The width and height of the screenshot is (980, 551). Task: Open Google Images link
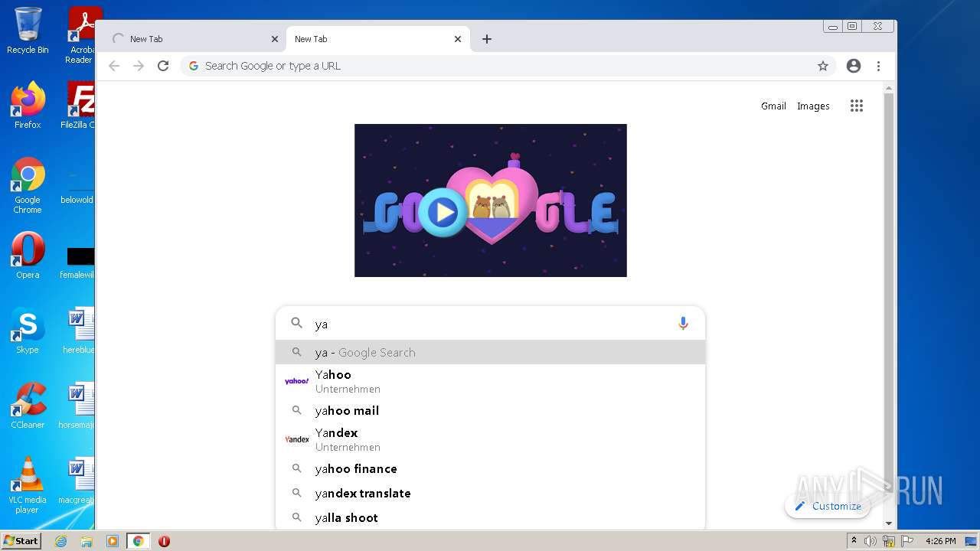[x=813, y=106]
